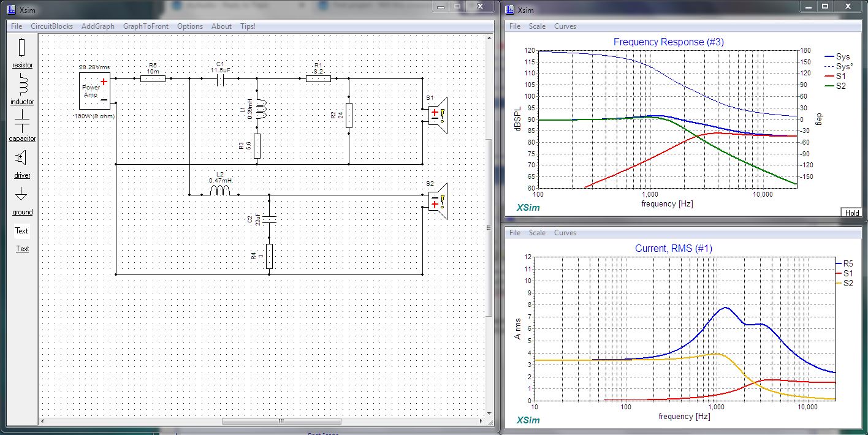
Task: Select resistor R1 8.2 in schematic
Action: [x=318, y=78]
